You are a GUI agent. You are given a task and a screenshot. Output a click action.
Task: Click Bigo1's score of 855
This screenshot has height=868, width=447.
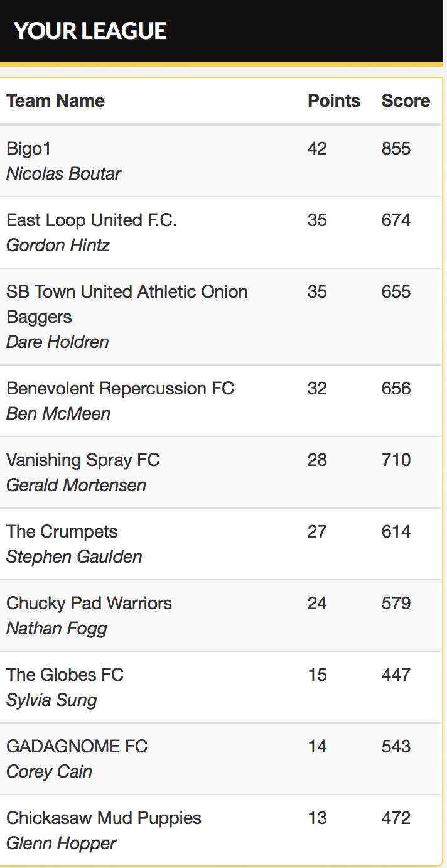click(x=396, y=148)
